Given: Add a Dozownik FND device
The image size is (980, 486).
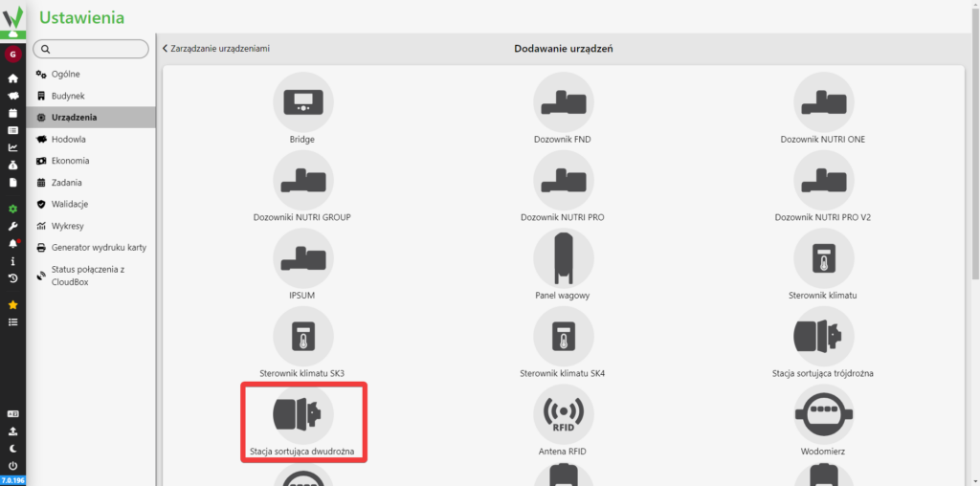Looking at the screenshot, I should click(x=563, y=109).
